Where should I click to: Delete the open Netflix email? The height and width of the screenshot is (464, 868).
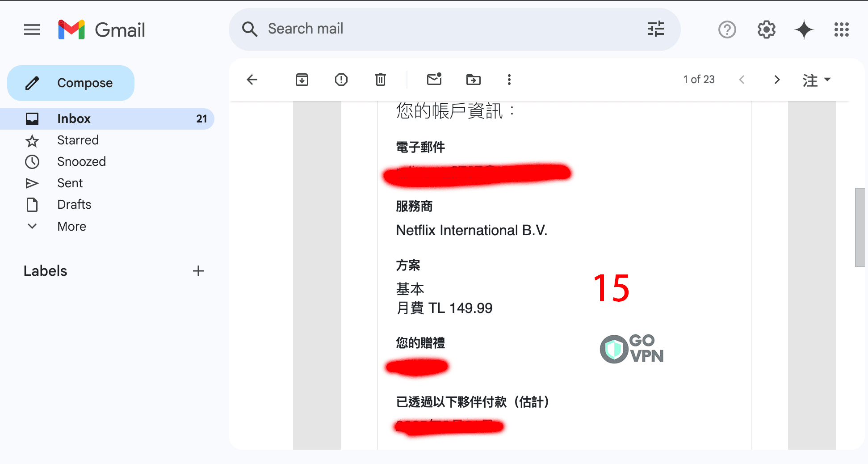[380, 80]
